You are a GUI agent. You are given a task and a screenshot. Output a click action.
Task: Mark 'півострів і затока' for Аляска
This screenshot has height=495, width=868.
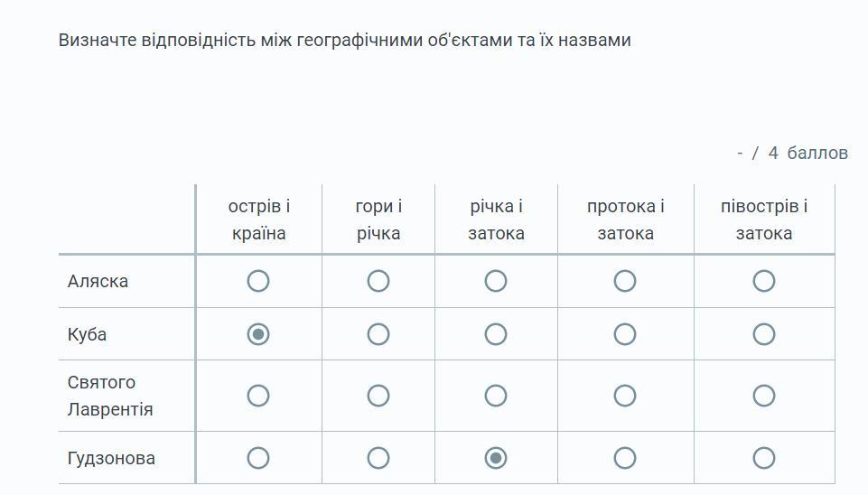[x=764, y=281]
